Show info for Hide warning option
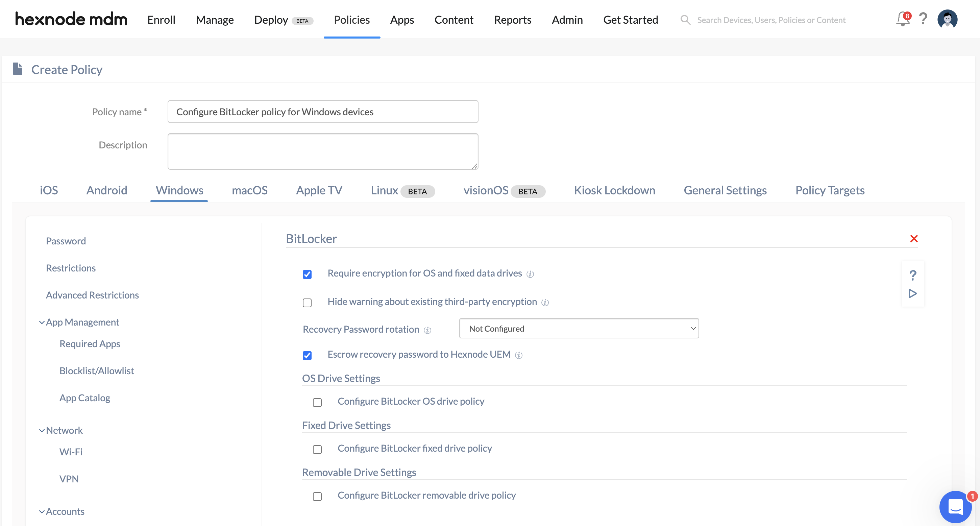The width and height of the screenshot is (980, 526). (545, 303)
